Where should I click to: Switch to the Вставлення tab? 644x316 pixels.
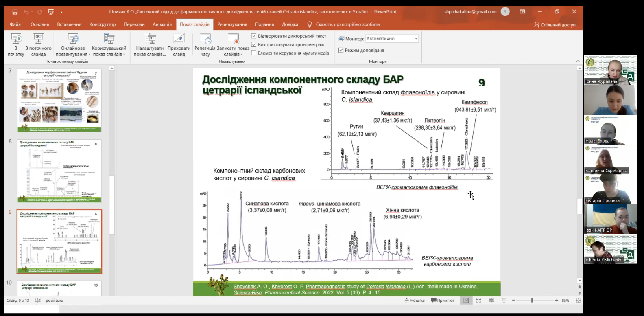pyautogui.click(x=69, y=24)
